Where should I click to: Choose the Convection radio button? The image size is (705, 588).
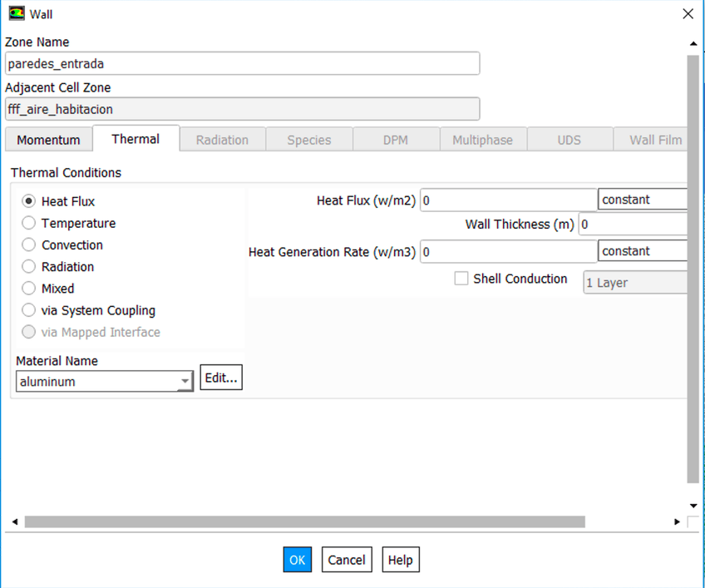[29, 245]
